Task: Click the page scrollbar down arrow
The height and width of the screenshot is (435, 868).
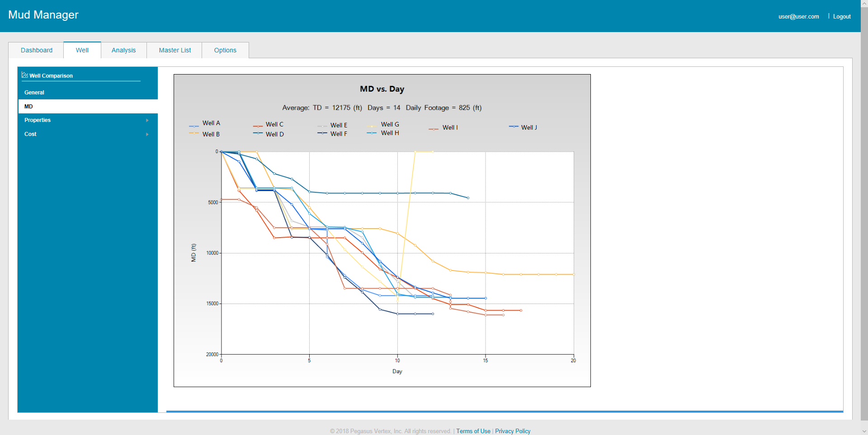Action: pos(864,431)
